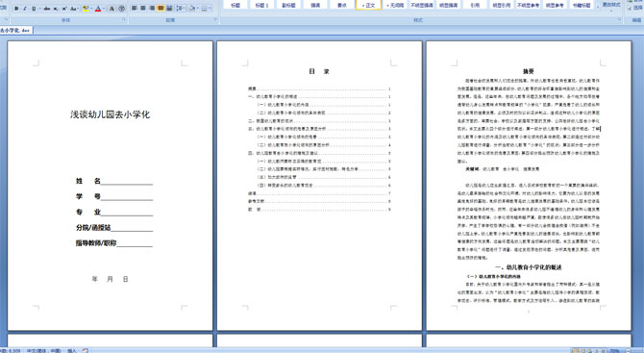Expand the borders dropdown

click(x=210, y=9)
